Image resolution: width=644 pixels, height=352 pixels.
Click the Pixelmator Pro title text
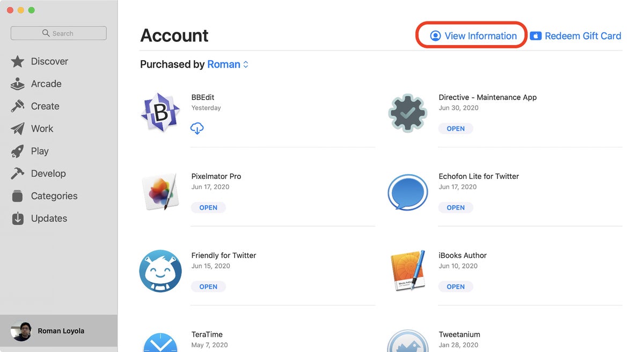click(216, 176)
